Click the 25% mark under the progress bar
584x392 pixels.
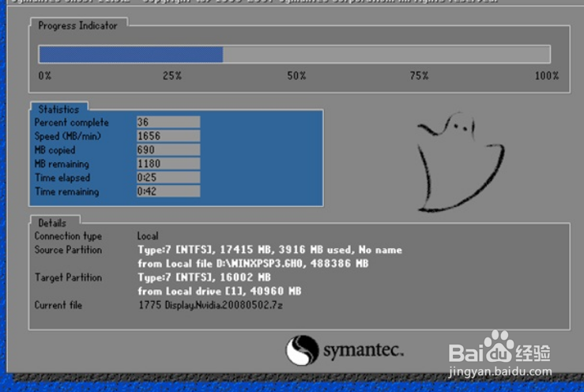pyautogui.click(x=171, y=76)
